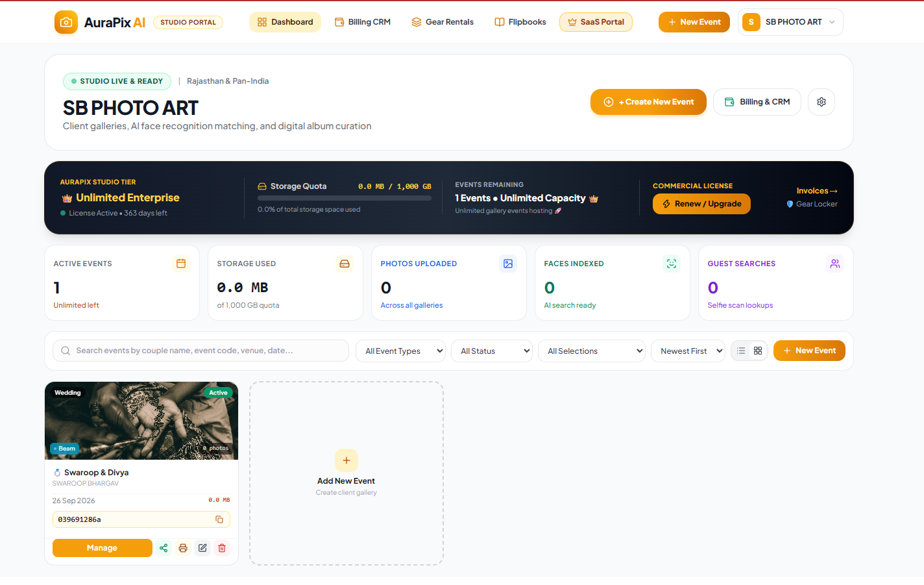Open the Invoices link

coord(817,191)
